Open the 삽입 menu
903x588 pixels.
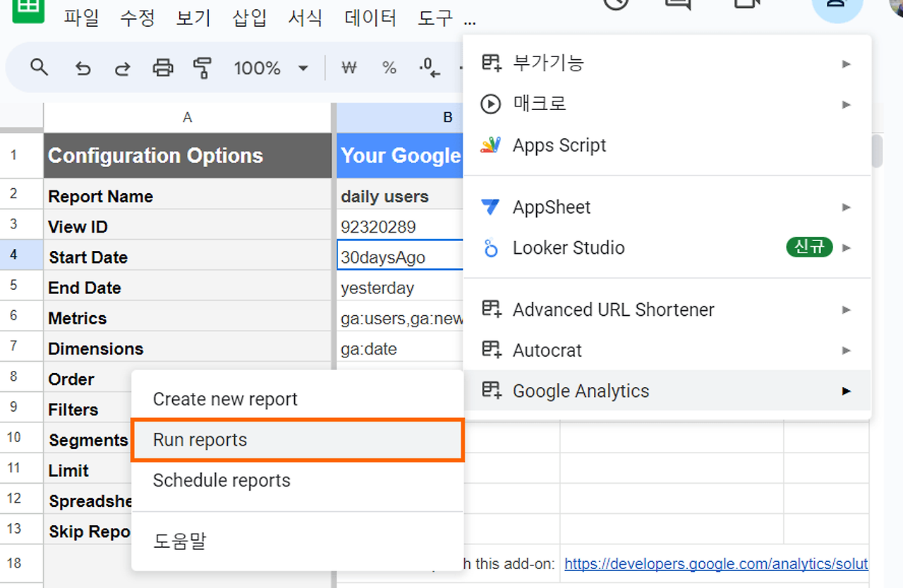point(250,18)
